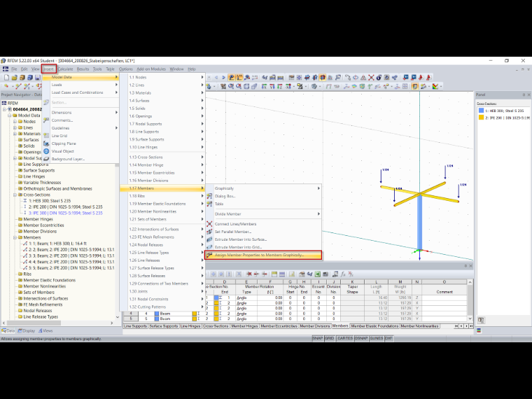Click the Dialog Box member icon
This screenshot has height=399, width=532.
pyautogui.click(x=209, y=196)
